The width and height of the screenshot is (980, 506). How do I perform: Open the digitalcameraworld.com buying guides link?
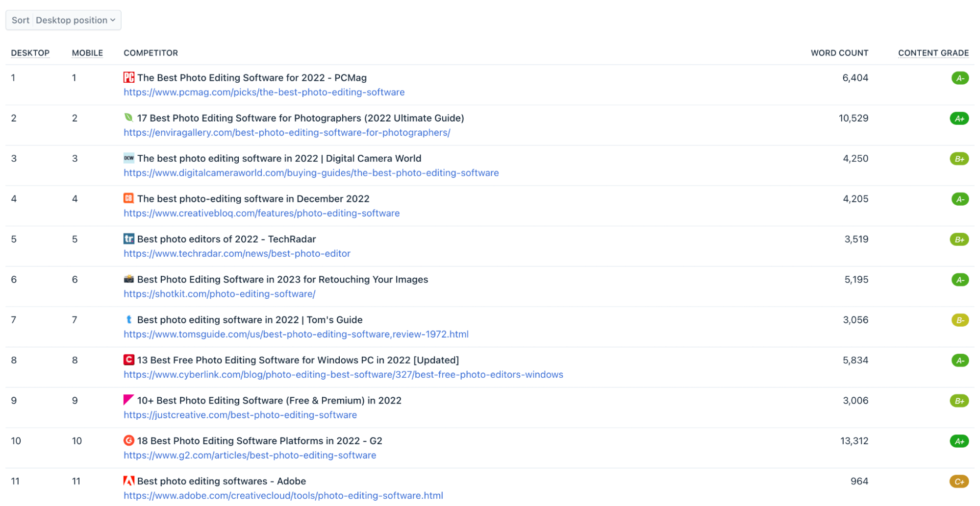click(311, 172)
